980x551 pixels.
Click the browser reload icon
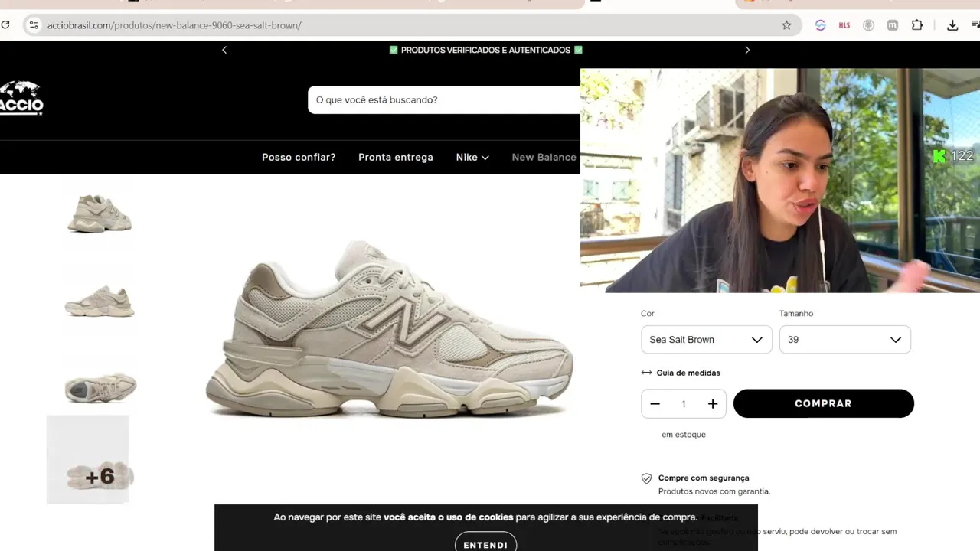tap(5, 25)
